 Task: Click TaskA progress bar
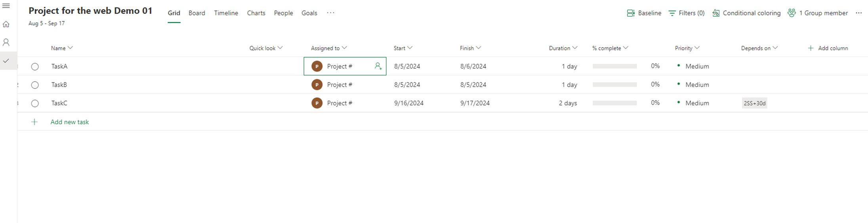(x=614, y=66)
